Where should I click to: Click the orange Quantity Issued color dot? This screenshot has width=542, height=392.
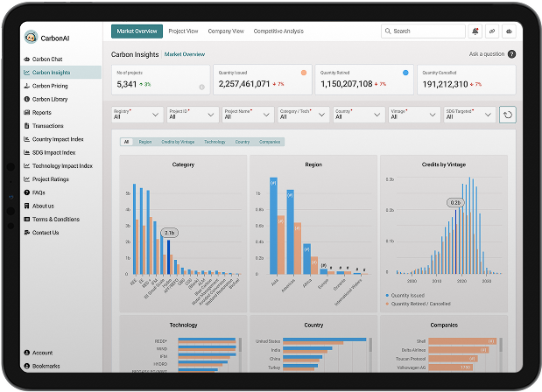pos(304,73)
